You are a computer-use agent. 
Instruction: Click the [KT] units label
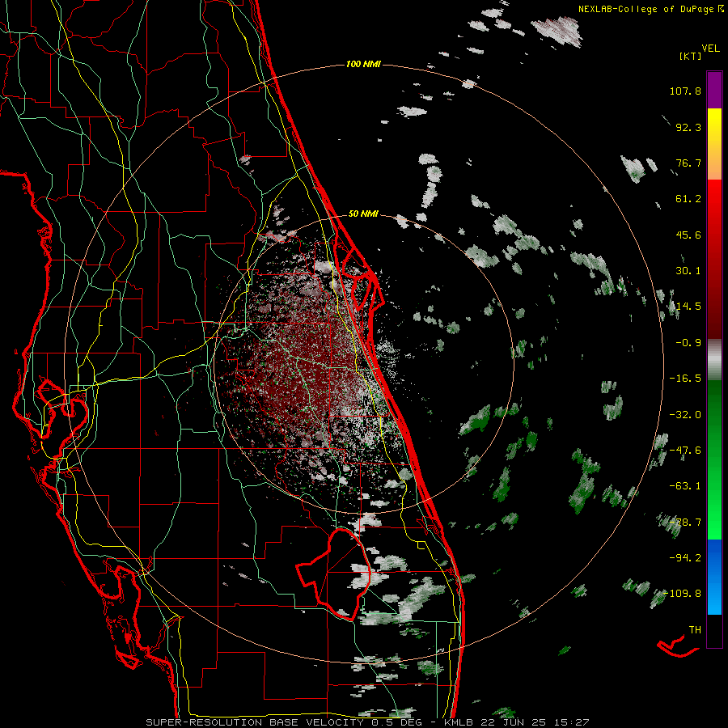tap(691, 56)
